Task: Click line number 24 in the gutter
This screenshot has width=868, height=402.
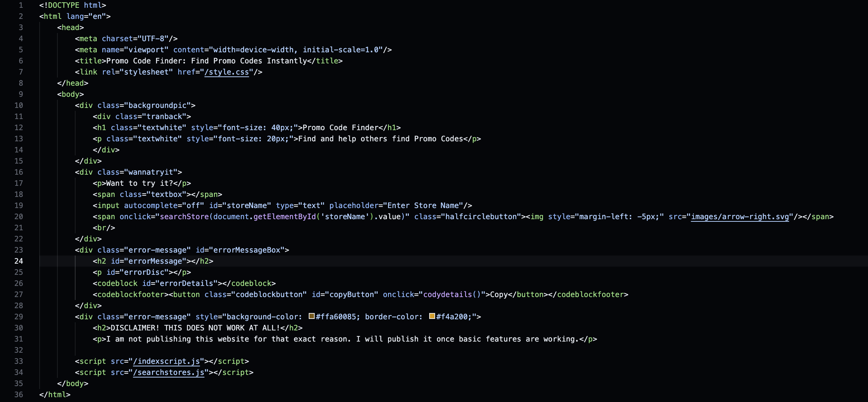Action: tap(19, 261)
